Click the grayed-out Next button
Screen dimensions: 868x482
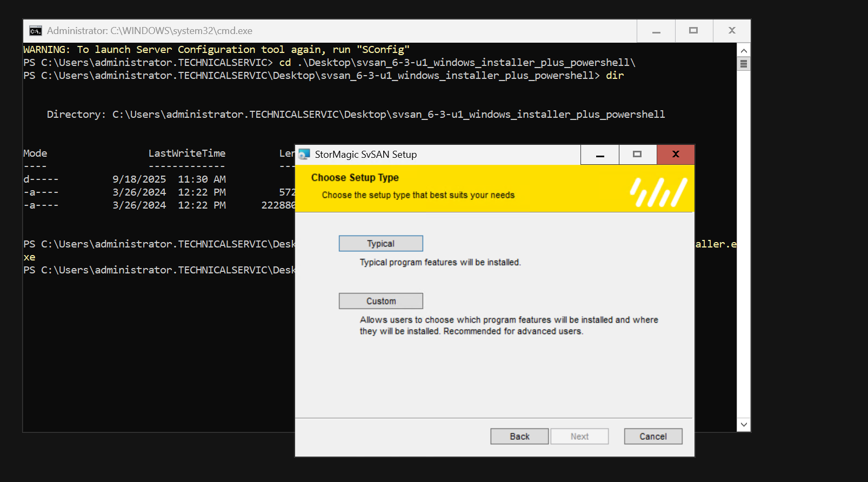(579, 436)
